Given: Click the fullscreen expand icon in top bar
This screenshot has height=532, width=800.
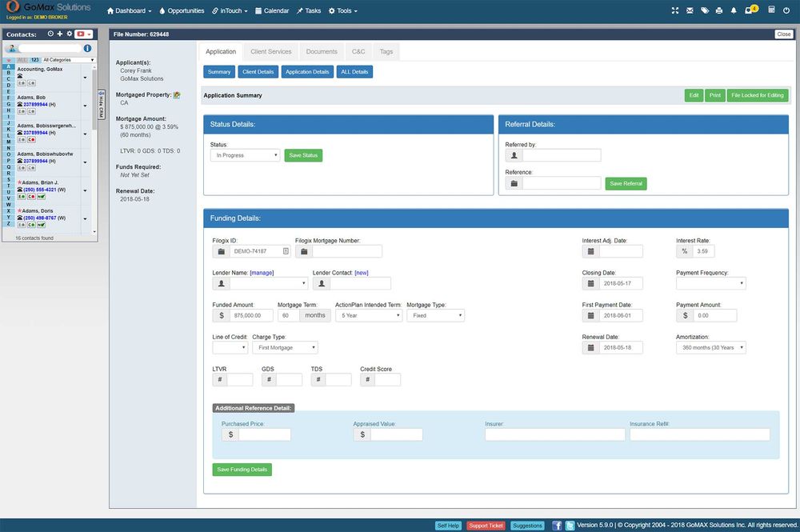Looking at the screenshot, I should click(x=676, y=10).
